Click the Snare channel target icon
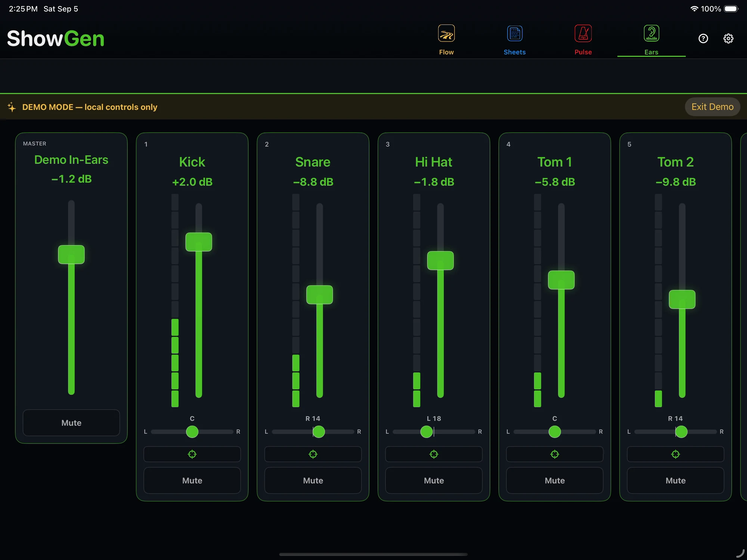Screen dimensions: 747x560 click(x=313, y=454)
